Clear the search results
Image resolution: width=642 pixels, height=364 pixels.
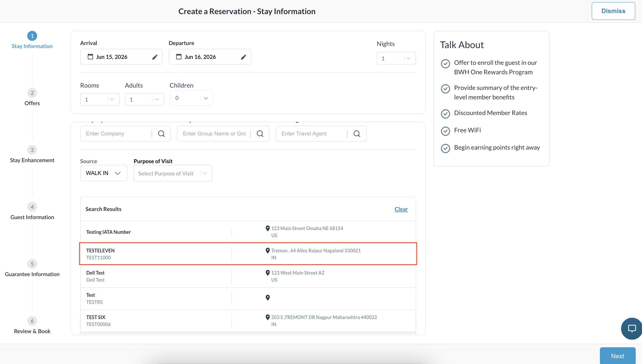tap(401, 209)
